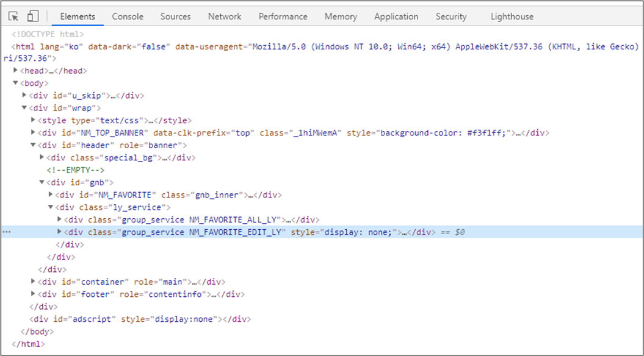Go to the Security tab

pos(451,17)
